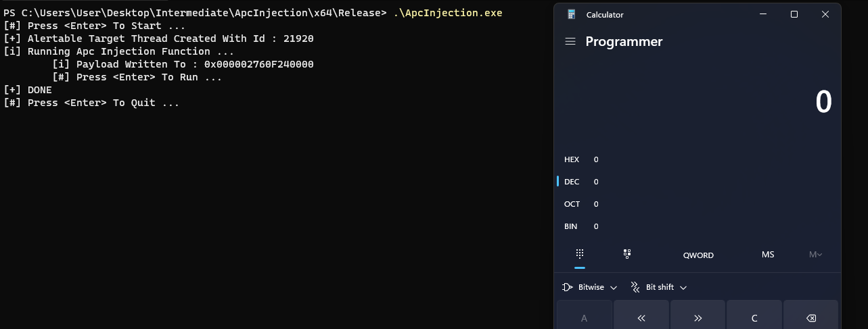Click the right shift >> key
The height and width of the screenshot is (329, 868).
698,318
